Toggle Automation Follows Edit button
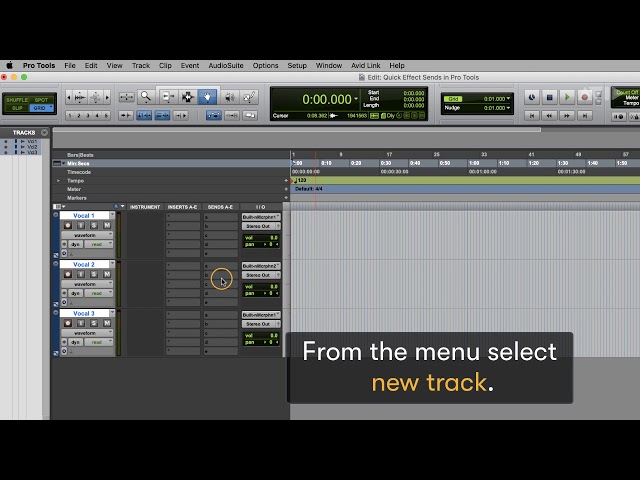640x480 pixels. [x=213, y=116]
